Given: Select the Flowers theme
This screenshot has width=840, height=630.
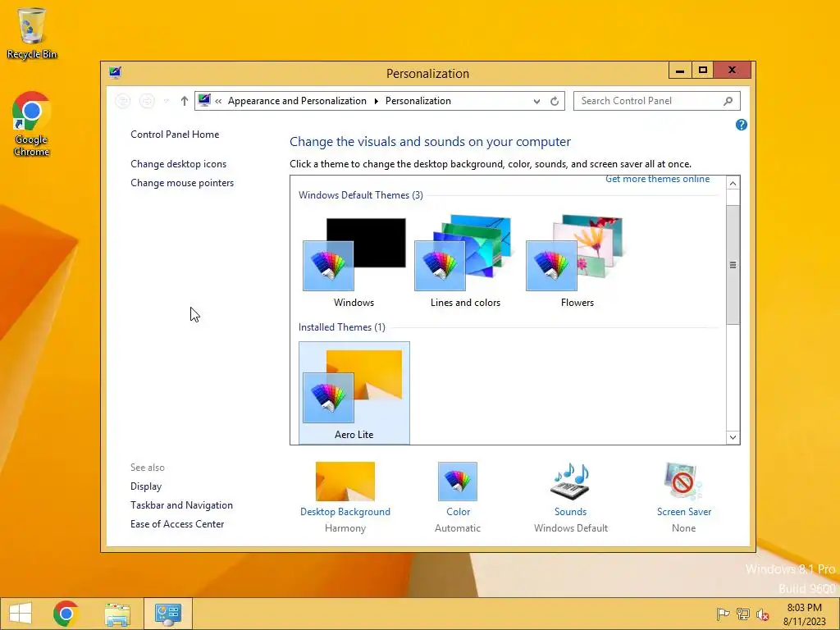Looking at the screenshot, I should click(x=577, y=262).
